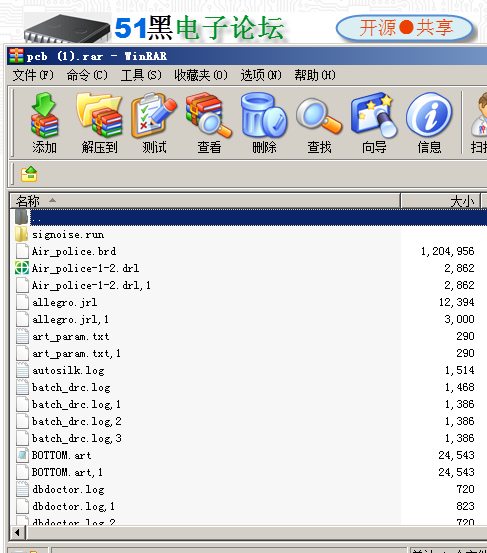Select file name batch_drc.log
This screenshot has height=553, width=487.
point(71,387)
